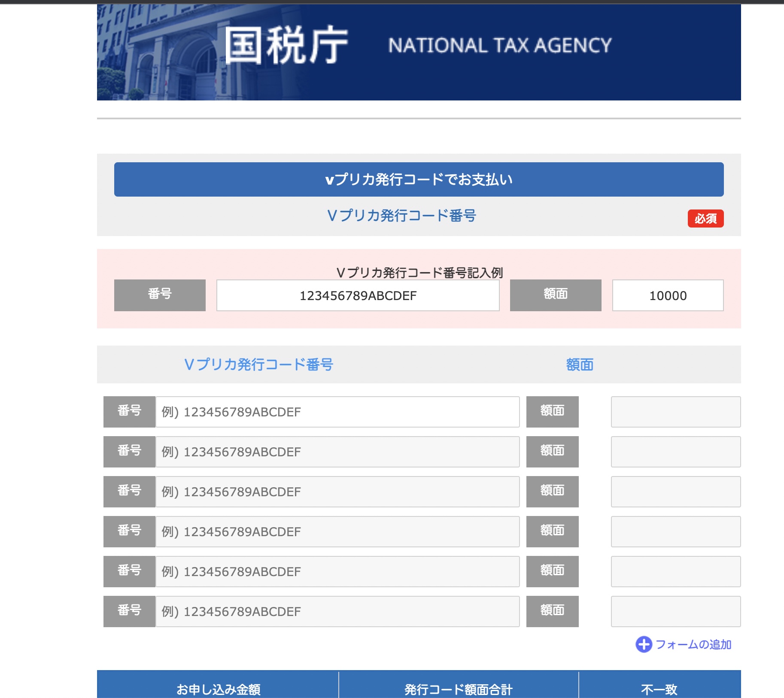Click the blue Vプリカ発行コード番号 column header
This screenshot has height=698, width=784.
pyautogui.click(x=258, y=364)
